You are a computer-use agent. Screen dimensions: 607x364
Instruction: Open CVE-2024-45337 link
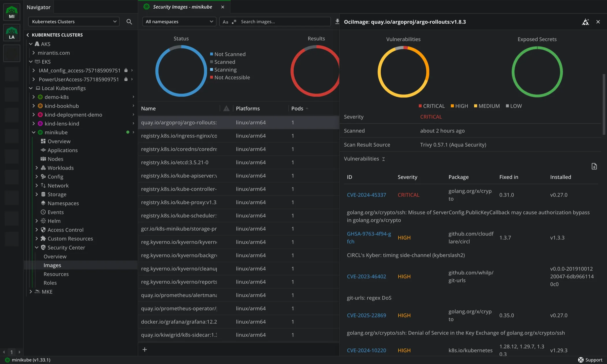(366, 195)
